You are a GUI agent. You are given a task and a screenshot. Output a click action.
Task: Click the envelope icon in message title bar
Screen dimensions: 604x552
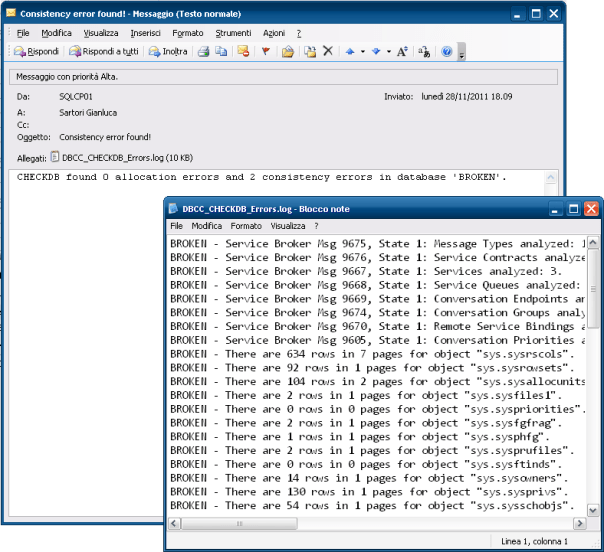coord(11,13)
